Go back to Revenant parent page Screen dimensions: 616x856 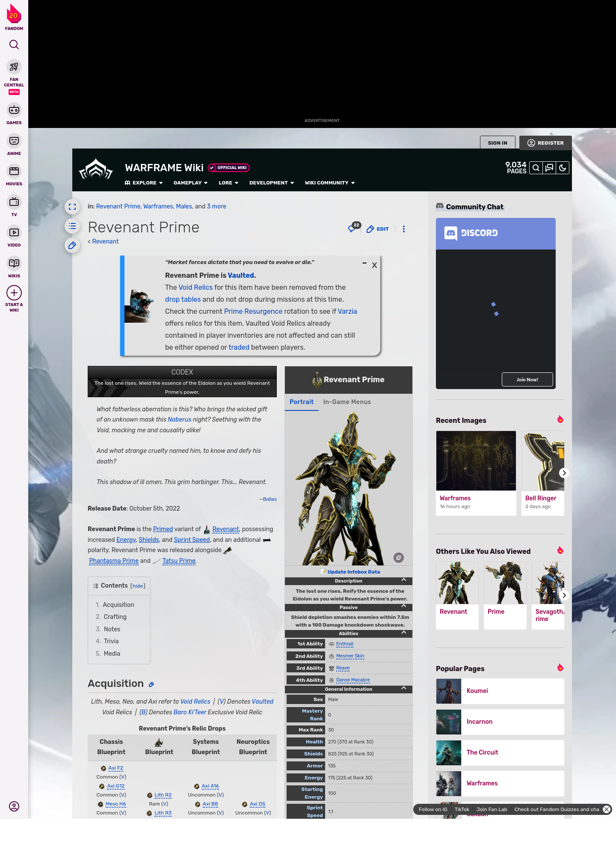pyautogui.click(x=105, y=241)
